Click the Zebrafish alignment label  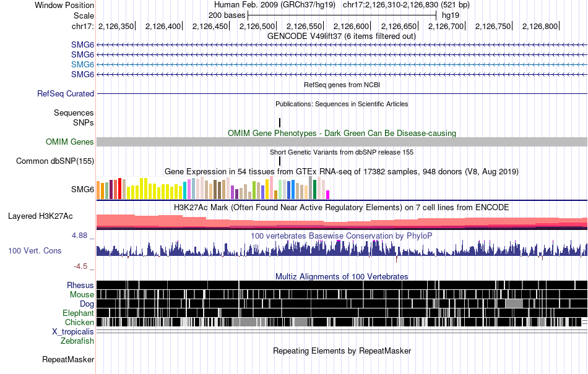[77, 341]
